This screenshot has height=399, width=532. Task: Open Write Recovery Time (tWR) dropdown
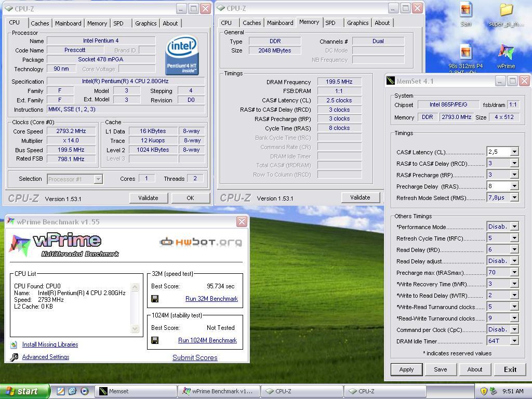tap(514, 284)
